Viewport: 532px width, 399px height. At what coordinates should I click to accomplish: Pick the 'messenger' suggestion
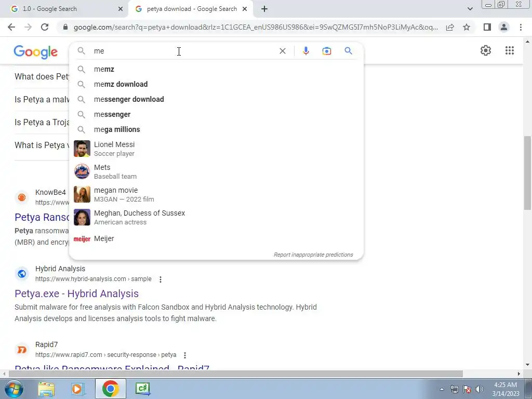pyautogui.click(x=216, y=114)
